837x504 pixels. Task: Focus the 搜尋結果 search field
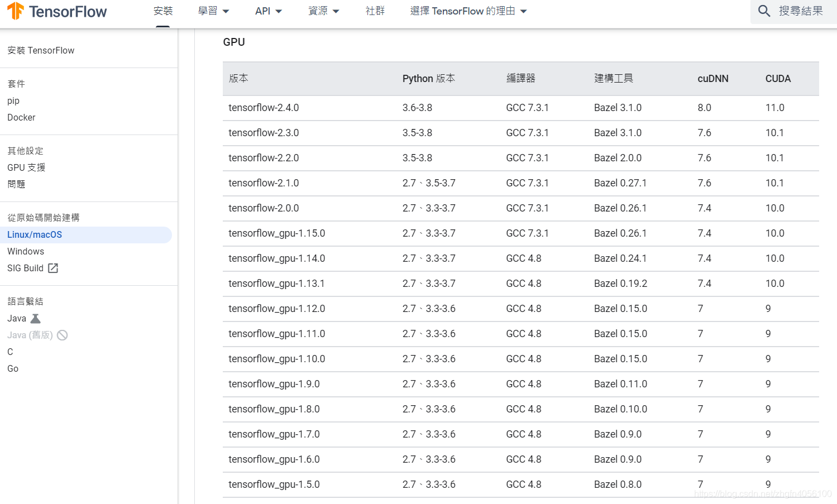(x=793, y=11)
